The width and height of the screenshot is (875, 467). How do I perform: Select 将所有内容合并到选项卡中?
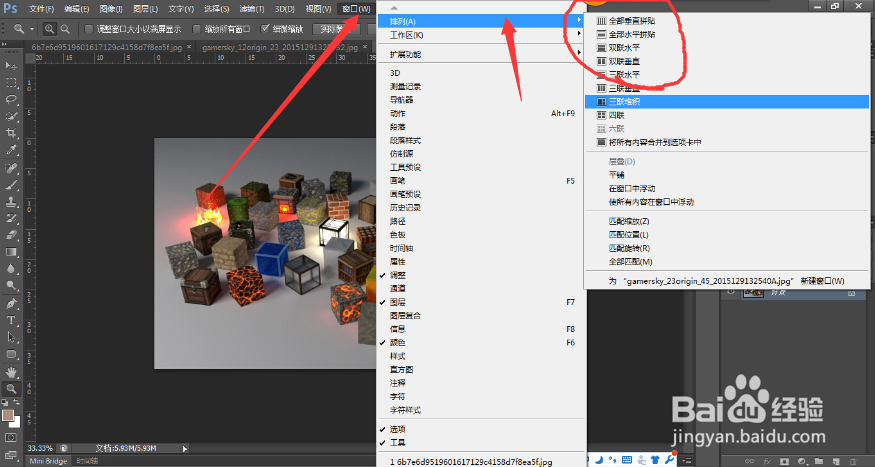[x=726, y=142]
